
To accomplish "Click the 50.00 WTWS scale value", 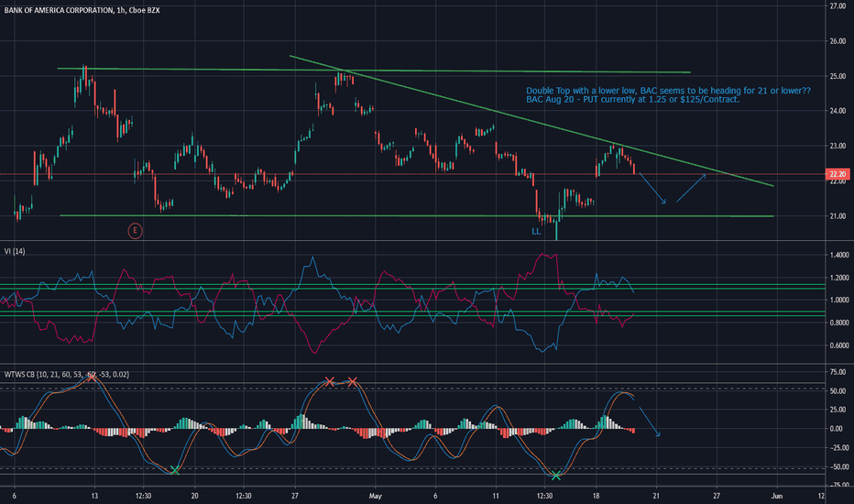I will tap(838, 391).
